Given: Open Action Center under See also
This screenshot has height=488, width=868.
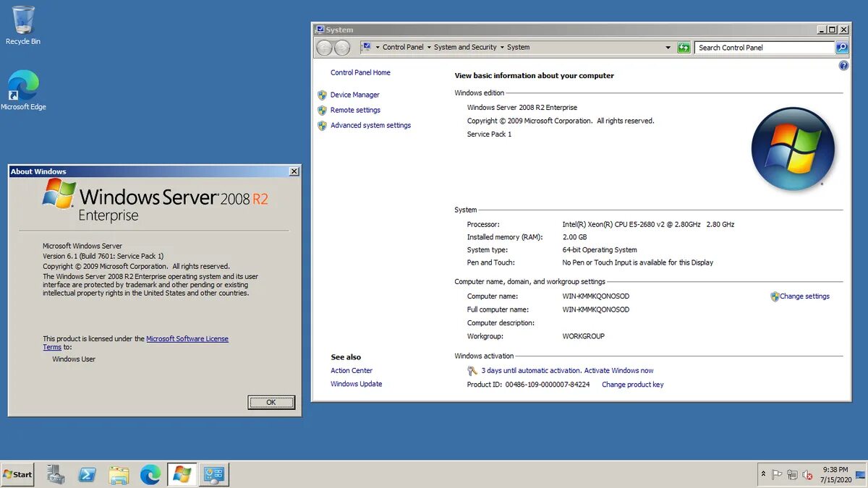Looking at the screenshot, I should click(x=352, y=371).
